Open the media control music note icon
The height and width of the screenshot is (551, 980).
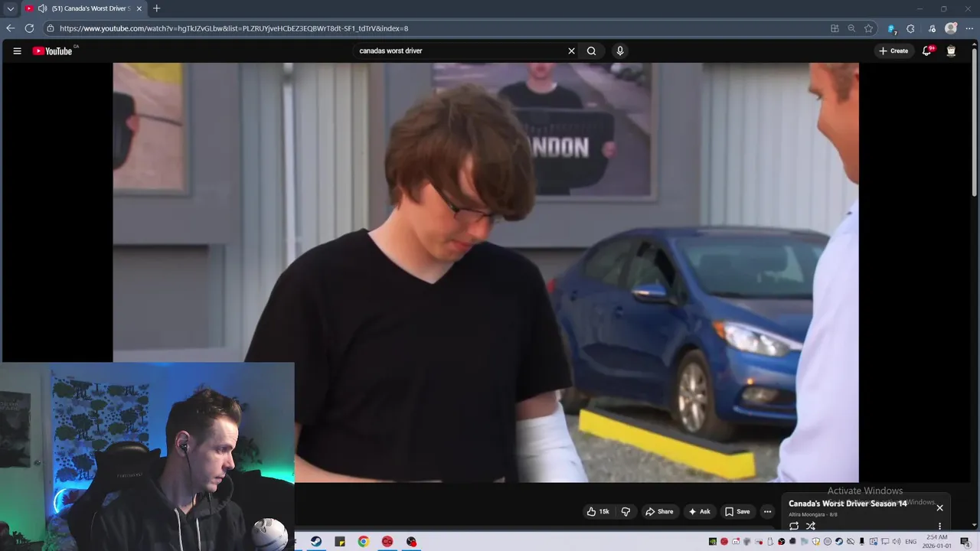(932, 28)
